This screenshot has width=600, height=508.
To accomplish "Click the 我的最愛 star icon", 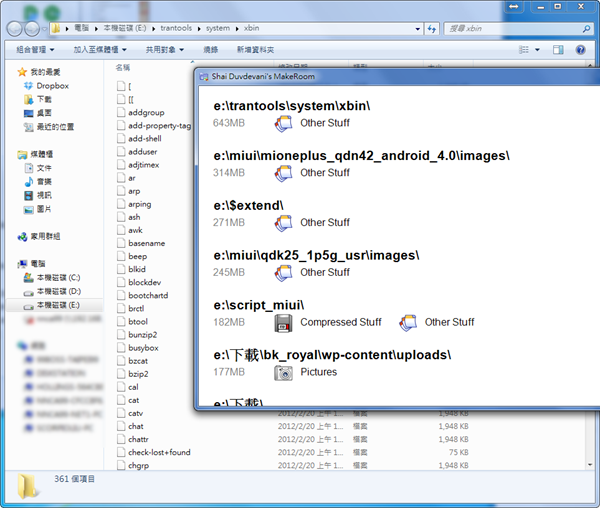I will (x=22, y=72).
